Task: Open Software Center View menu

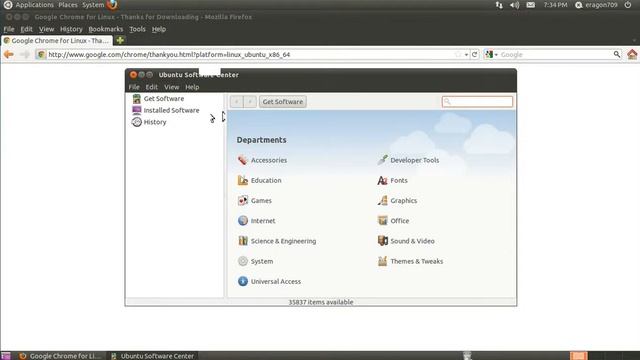Action: [171, 87]
